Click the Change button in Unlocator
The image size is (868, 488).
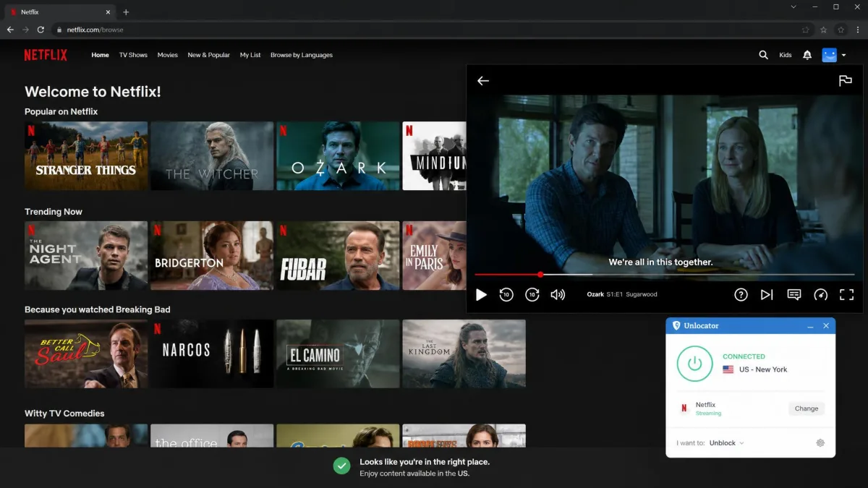(807, 408)
